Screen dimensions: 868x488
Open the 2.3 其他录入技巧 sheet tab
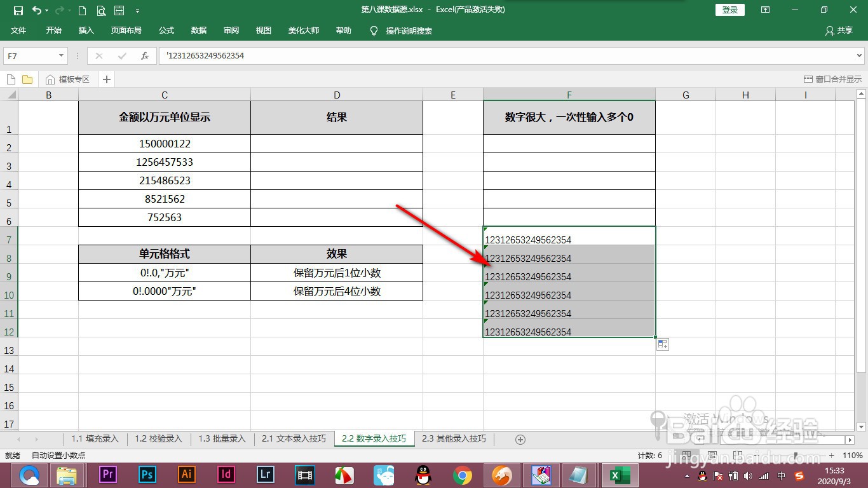454,438
